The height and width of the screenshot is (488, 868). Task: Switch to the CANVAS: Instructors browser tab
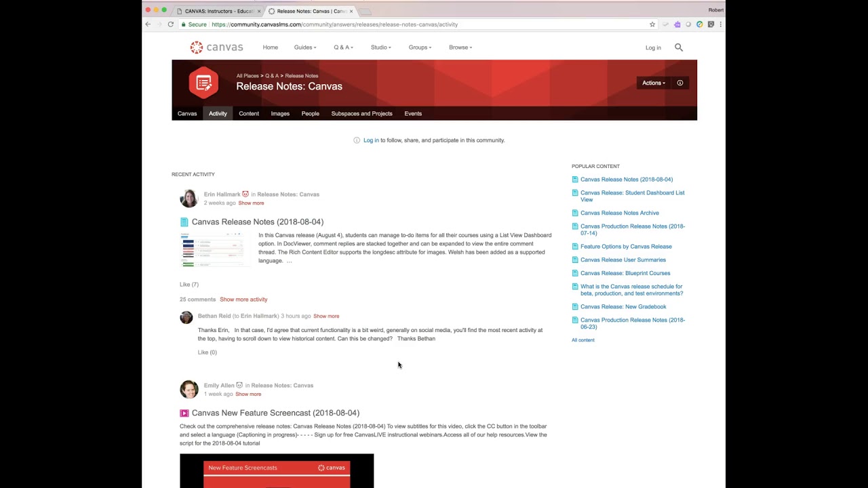click(x=218, y=11)
